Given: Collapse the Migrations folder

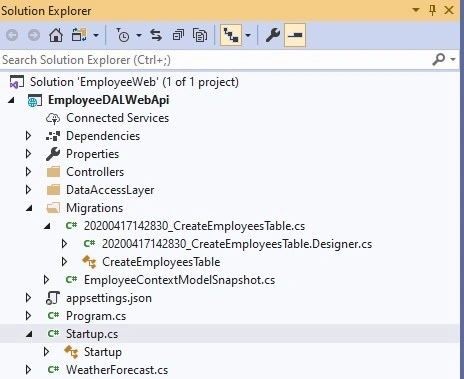Looking at the screenshot, I should point(29,208).
